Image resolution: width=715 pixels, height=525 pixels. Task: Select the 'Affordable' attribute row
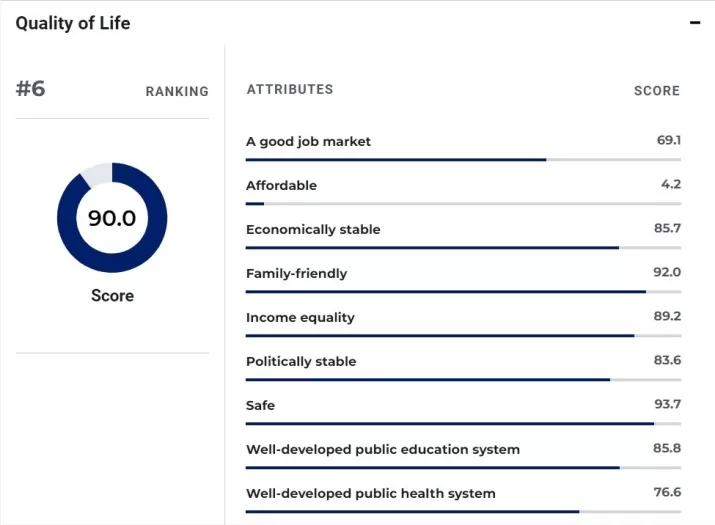point(281,186)
